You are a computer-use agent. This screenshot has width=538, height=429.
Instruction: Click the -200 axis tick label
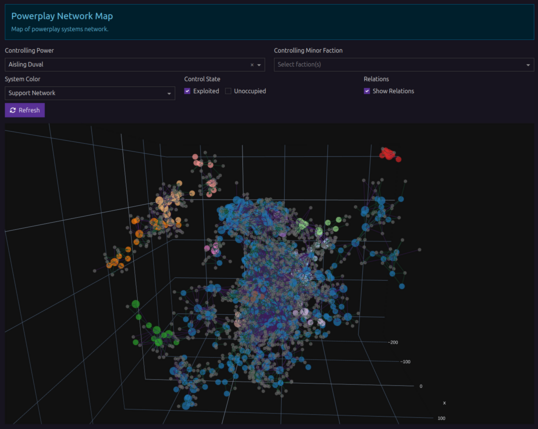pos(393,342)
